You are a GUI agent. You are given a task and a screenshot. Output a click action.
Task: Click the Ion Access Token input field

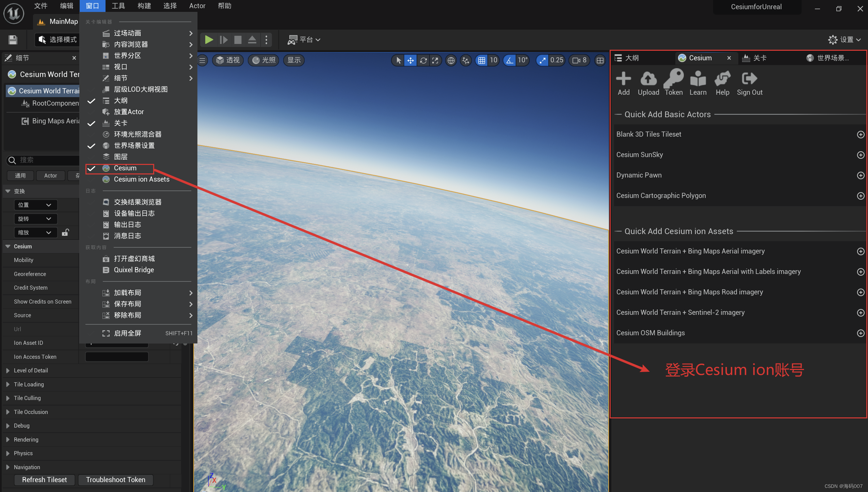tap(117, 357)
